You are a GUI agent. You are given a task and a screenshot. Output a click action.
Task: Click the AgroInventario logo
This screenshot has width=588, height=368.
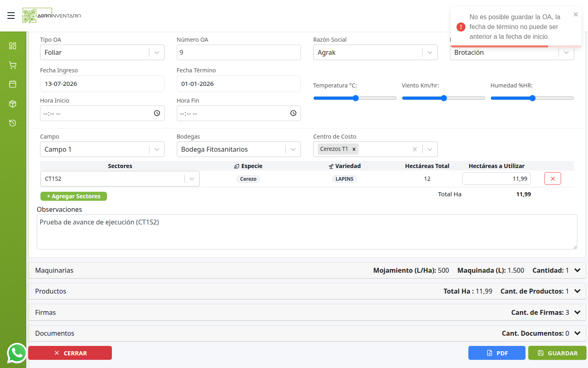(x=52, y=16)
